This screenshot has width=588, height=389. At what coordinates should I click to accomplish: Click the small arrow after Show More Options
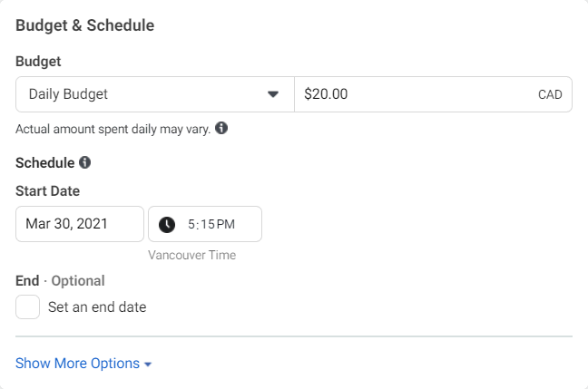click(148, 364)
